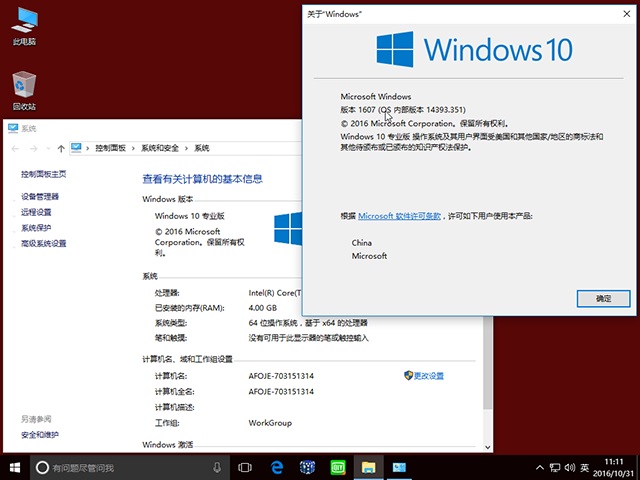Open the green taskbar app icon

pyautogui.click(x=338, y=467)
